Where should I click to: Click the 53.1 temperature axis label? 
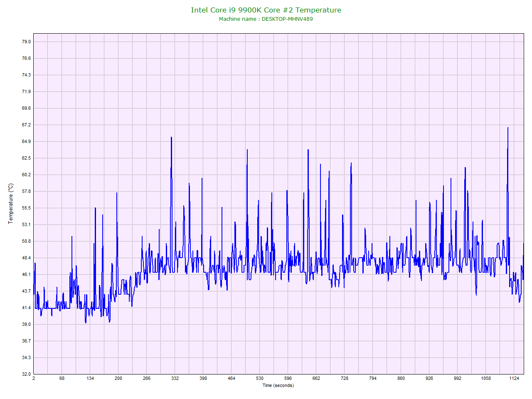(x=27, y=224)
